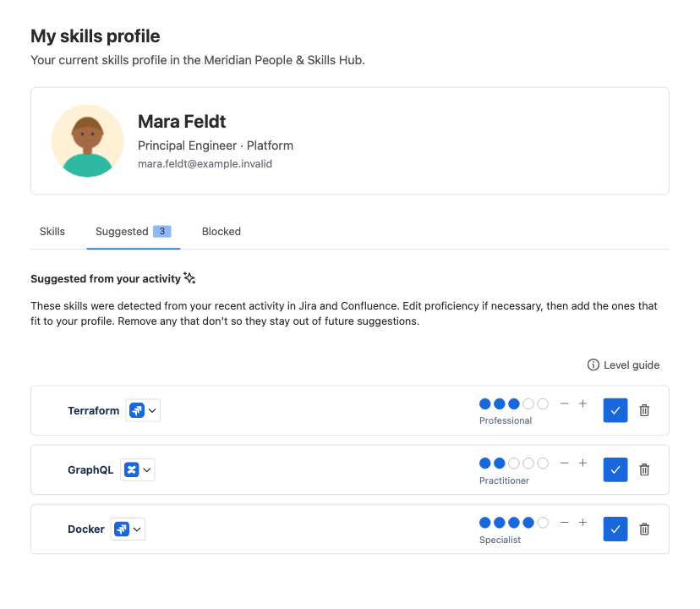Switch to the Skills tab
Image resolution: width=700 pixels, height=609 pixels.
coord(52,232)
